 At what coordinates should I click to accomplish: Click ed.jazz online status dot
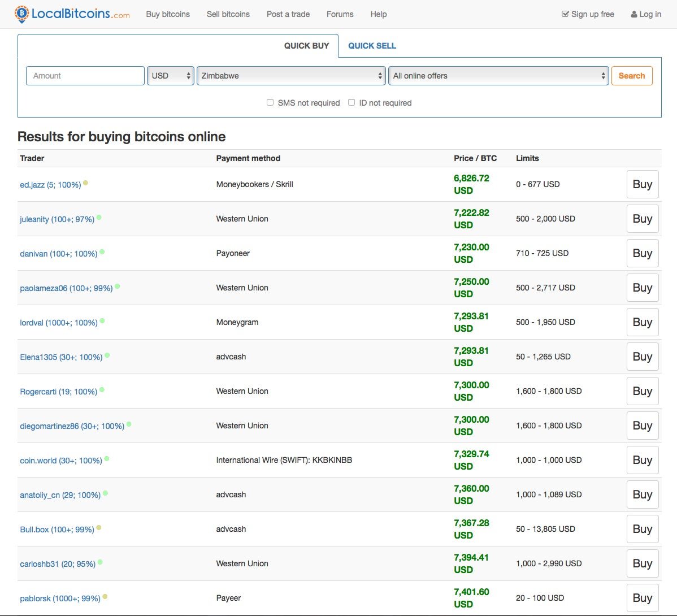coord(85,183)
